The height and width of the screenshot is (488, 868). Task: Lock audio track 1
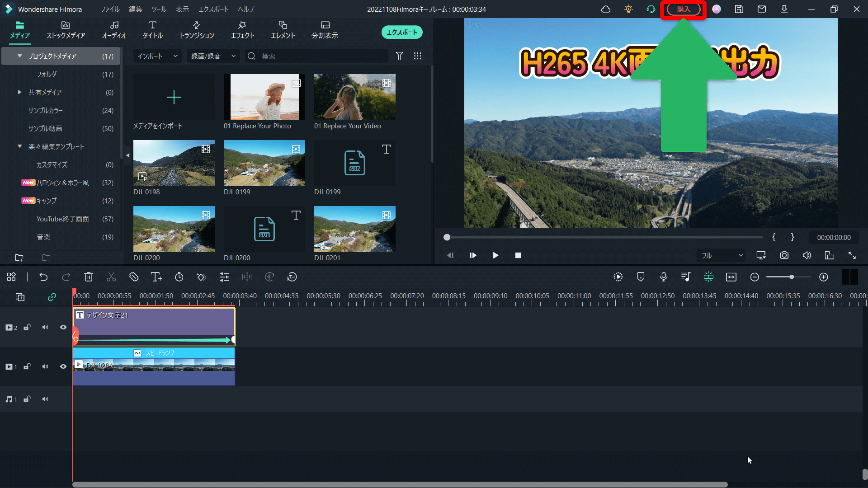tap(27, 399)
